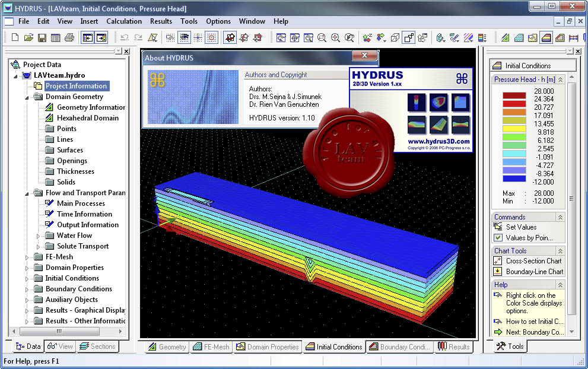Switch to the Results bottom tab
The image size is (588, 369).
pyautogui.click(x=454, y=347)
